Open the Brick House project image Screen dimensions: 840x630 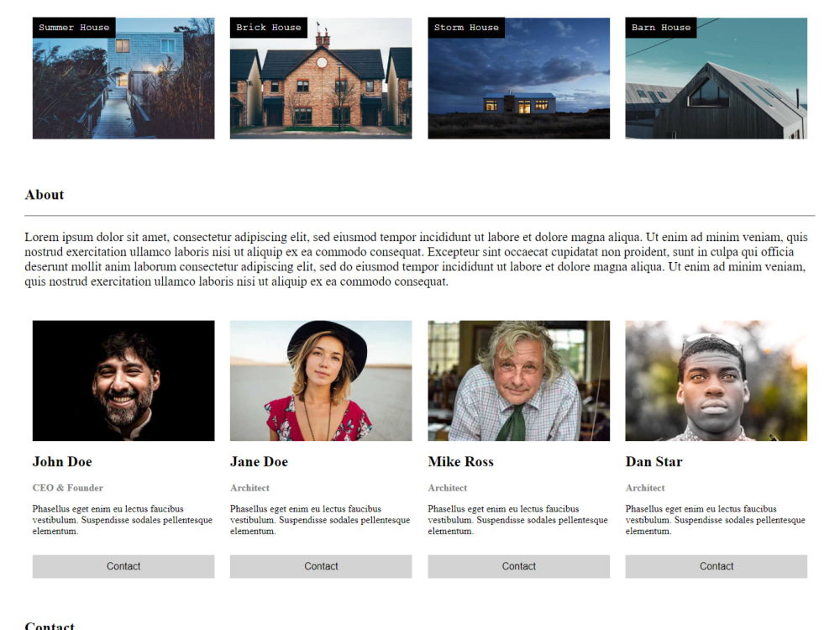coord(321,78)
